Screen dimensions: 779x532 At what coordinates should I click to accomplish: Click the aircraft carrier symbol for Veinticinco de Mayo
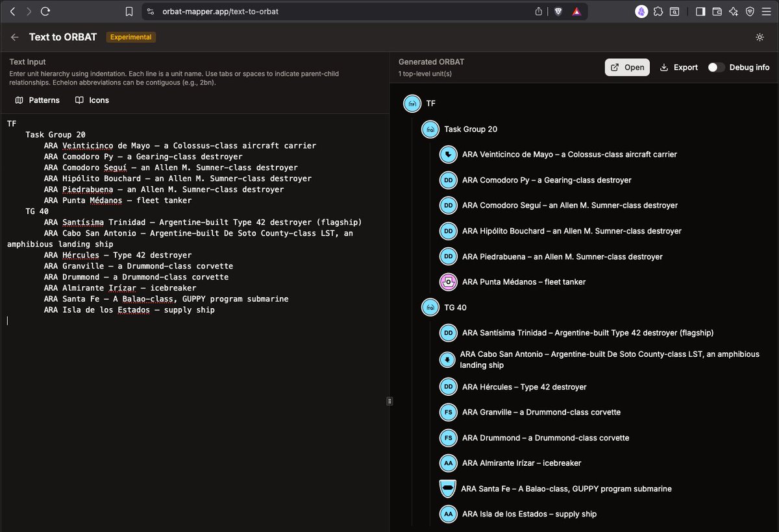(x=448, y=154)
